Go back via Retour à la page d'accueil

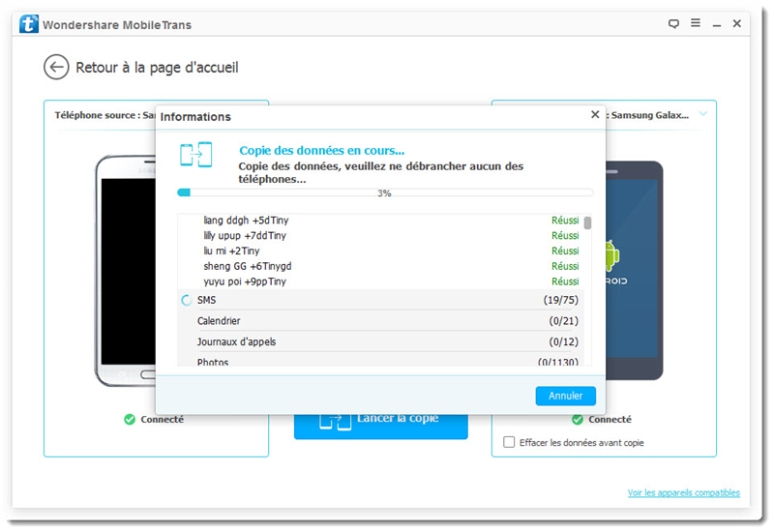(x=157, y=67)
